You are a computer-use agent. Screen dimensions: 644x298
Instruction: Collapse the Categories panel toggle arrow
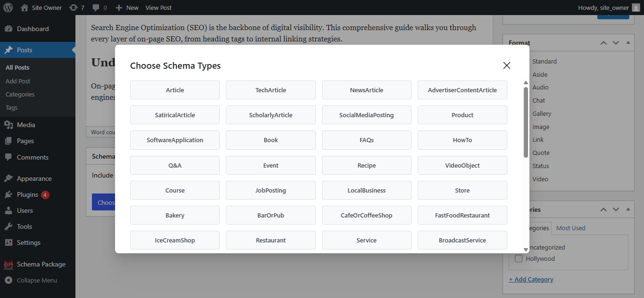(628, 209)
